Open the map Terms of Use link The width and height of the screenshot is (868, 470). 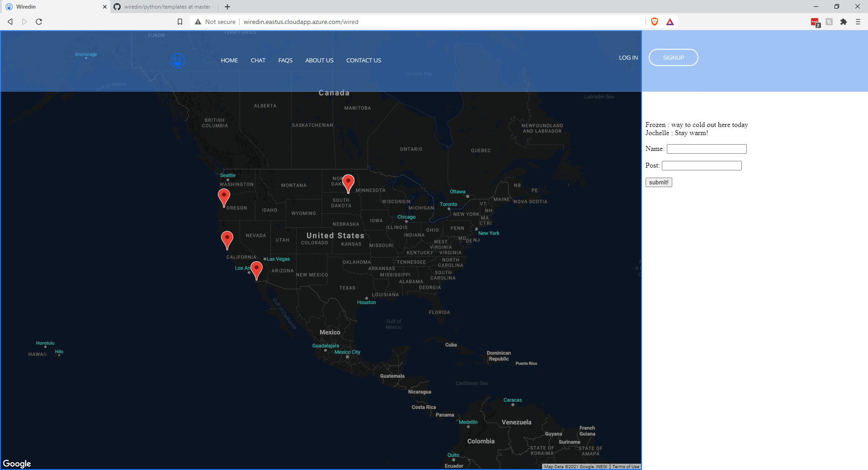pos(626,466)
